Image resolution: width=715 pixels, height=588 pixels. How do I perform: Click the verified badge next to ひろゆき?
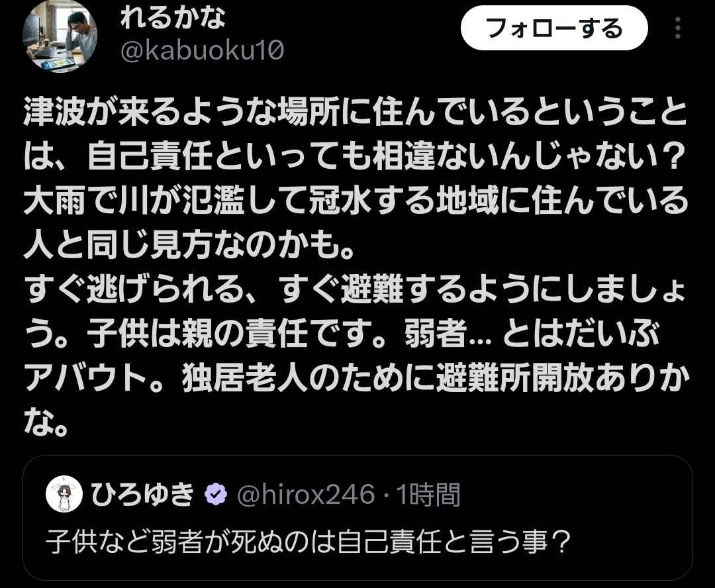point(216,495)
